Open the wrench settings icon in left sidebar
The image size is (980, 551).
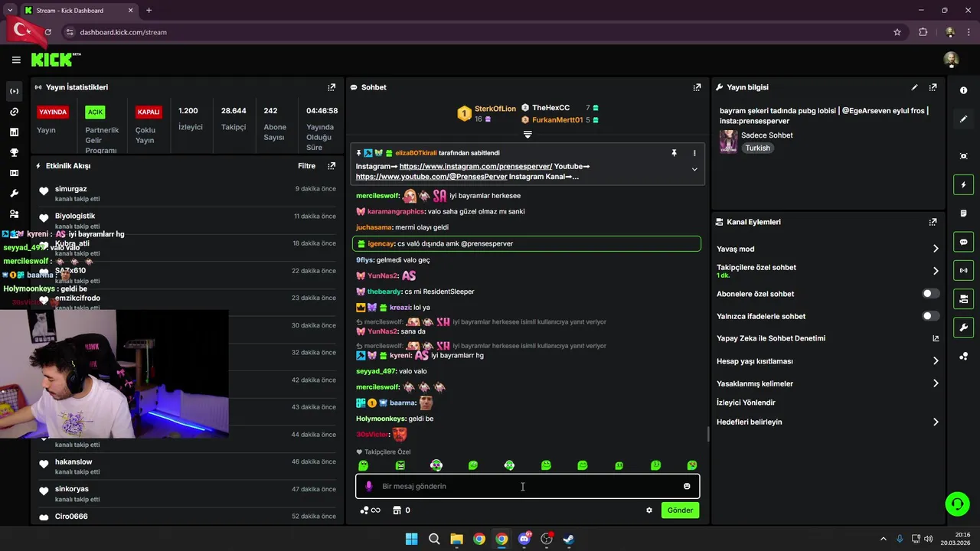14,194
